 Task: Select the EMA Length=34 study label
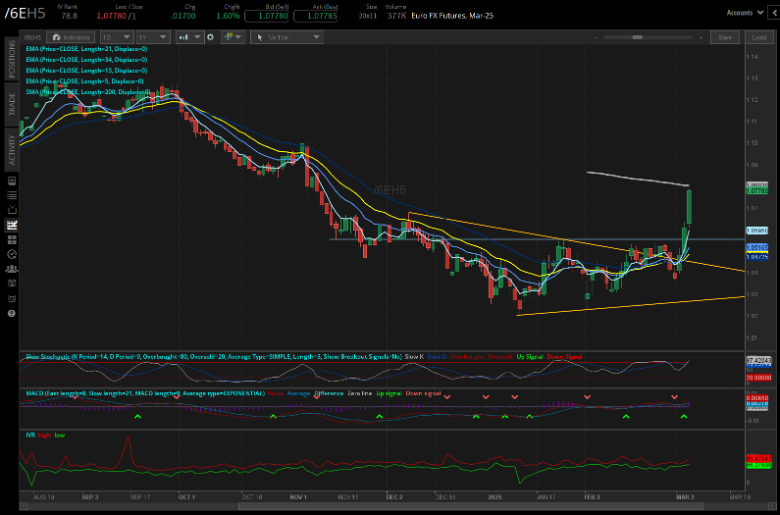coord(86,60)
